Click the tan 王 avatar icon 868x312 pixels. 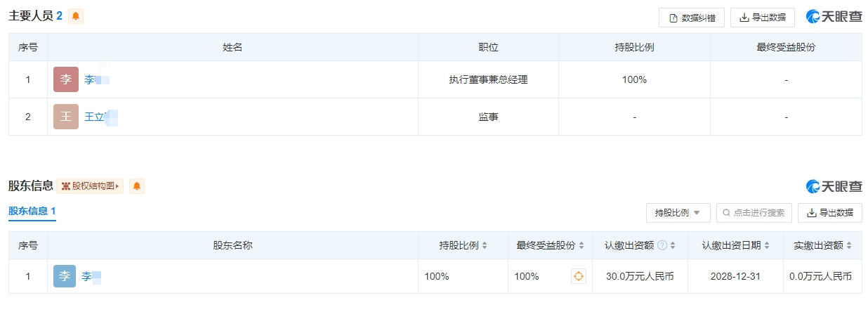click(65, 117)
